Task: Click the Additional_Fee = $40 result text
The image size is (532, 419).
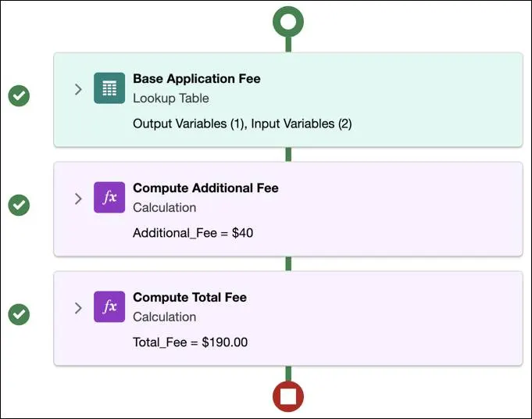Action: pyautogui.click(x=193, y=233)
